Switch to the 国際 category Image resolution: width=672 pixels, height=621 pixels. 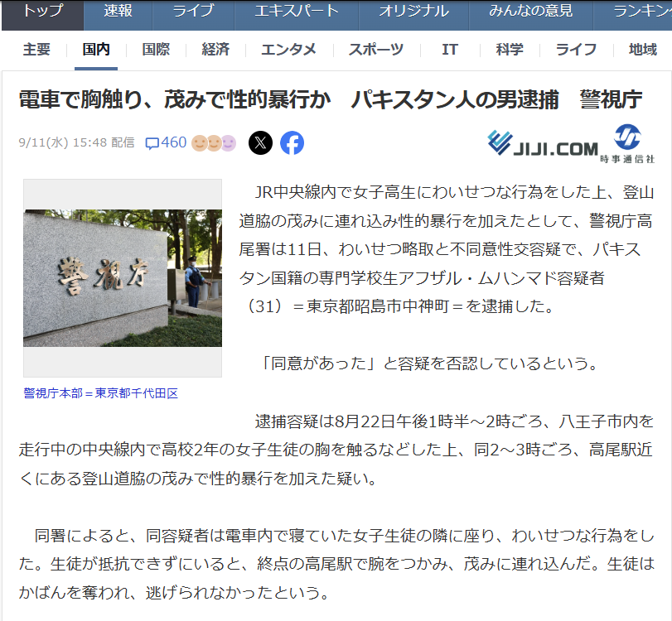click(x=156, y=50)
